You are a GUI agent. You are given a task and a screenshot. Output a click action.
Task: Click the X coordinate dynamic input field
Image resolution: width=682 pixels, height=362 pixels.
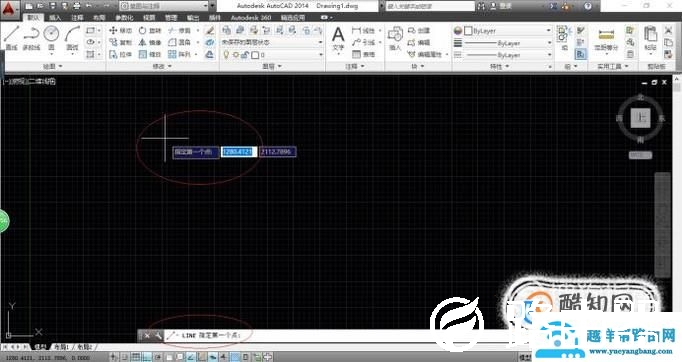(x=239, y=151)
